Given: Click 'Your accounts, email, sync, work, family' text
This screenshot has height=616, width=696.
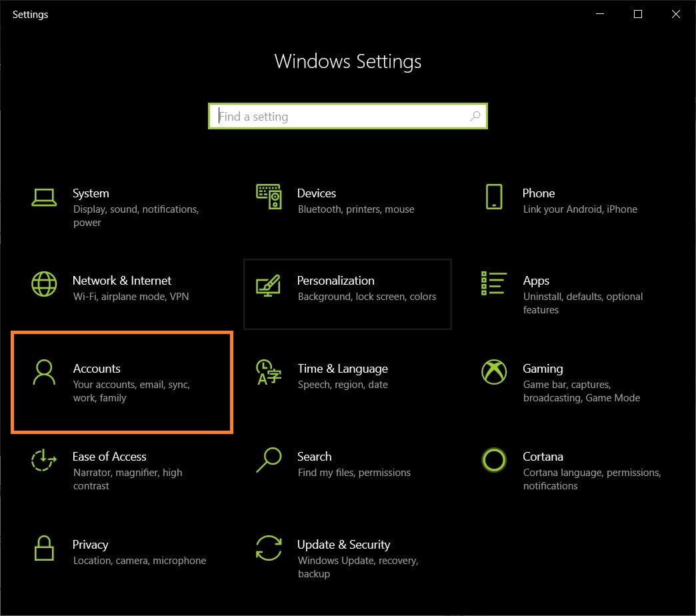Looking at the screenshot, I should (131, 391).
